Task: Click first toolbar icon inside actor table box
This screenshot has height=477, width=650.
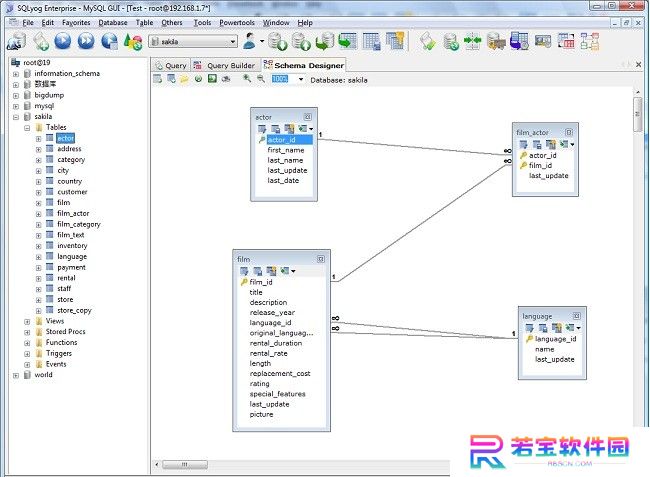Action: 262,129
